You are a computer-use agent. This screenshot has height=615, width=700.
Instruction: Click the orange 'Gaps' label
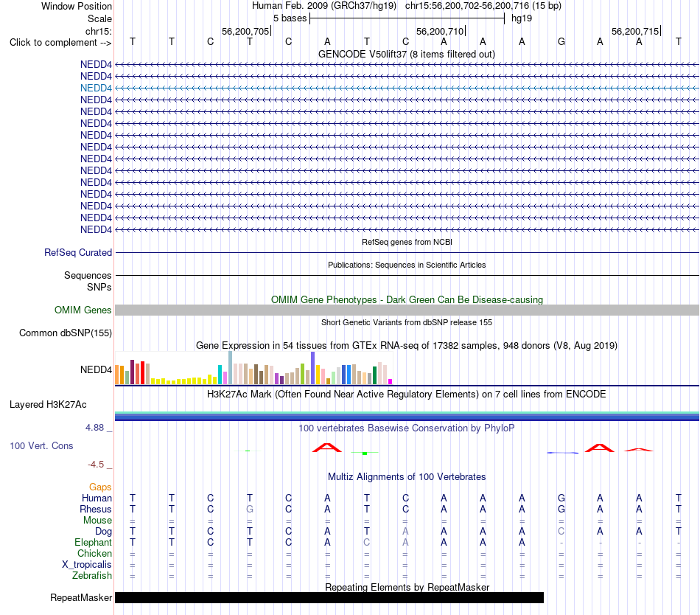[x=100, y=487]
